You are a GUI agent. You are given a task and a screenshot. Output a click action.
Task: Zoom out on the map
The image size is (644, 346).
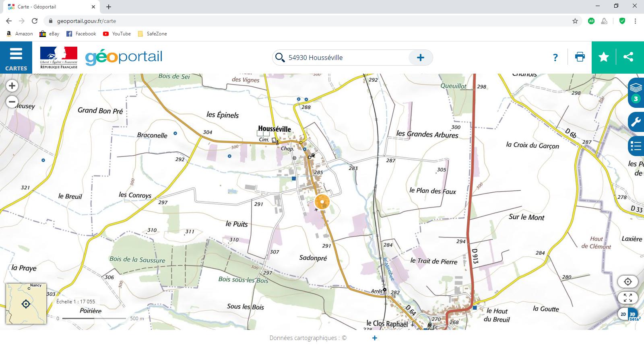click(x=12, y=102)
